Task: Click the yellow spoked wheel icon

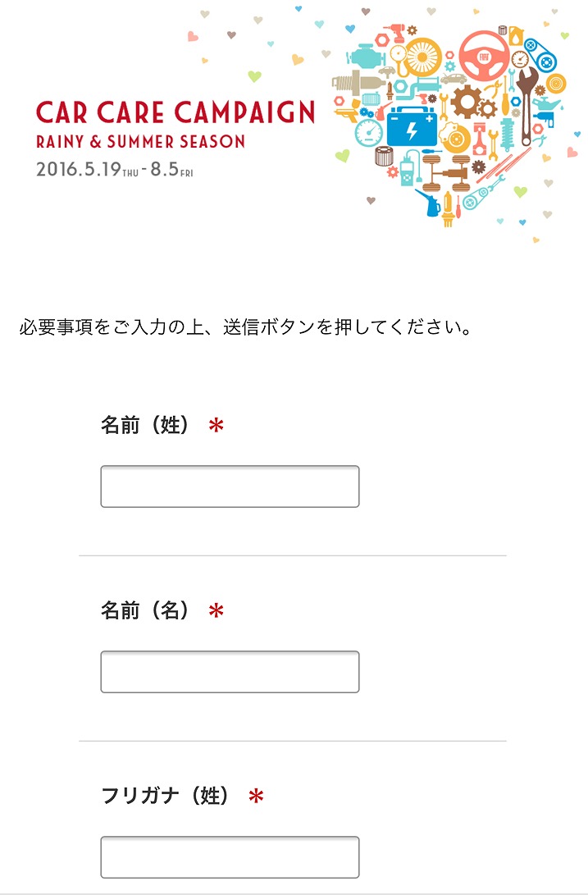Action: pyautogui.click(x=423, y=57)
